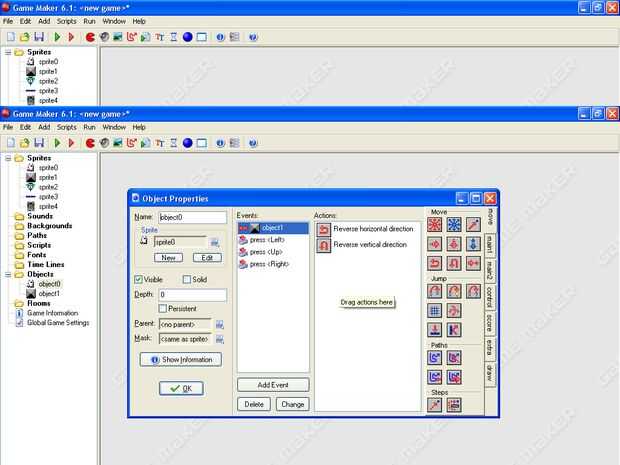Image resolution: width=620 pixels, height=465 pixels.
Task: Pick the Step Towards action under Steps
Action: 435,405
